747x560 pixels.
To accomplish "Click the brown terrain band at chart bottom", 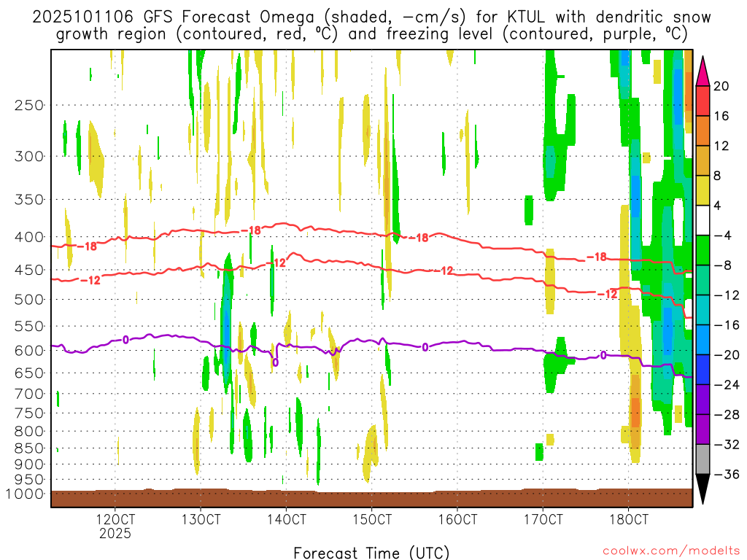I will 371,498.
